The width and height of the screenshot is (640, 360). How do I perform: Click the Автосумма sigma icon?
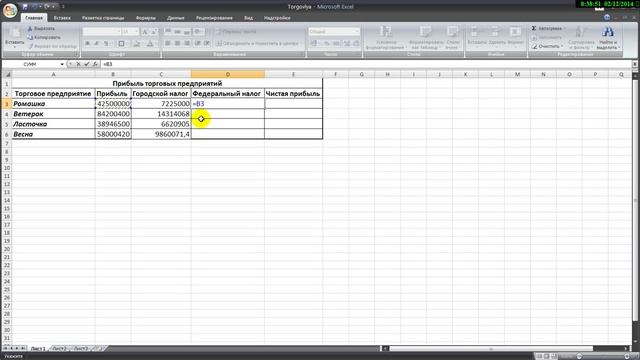click(534, 28)
